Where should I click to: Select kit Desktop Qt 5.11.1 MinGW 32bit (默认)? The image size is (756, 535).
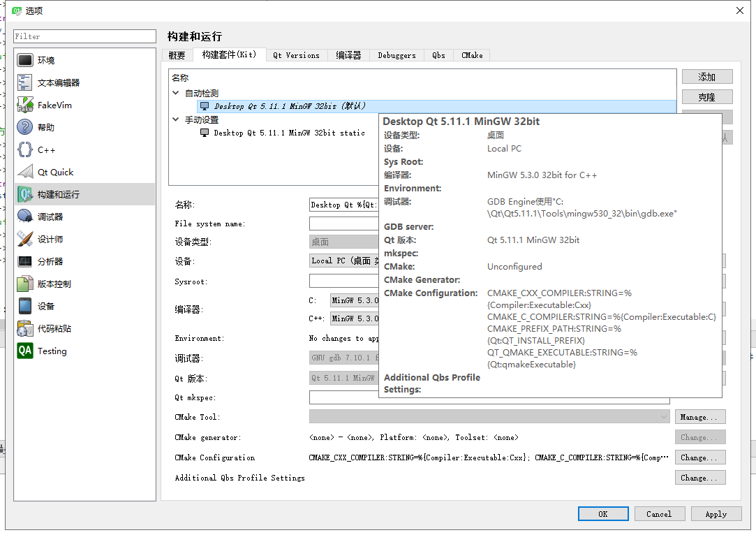[437, 106]
